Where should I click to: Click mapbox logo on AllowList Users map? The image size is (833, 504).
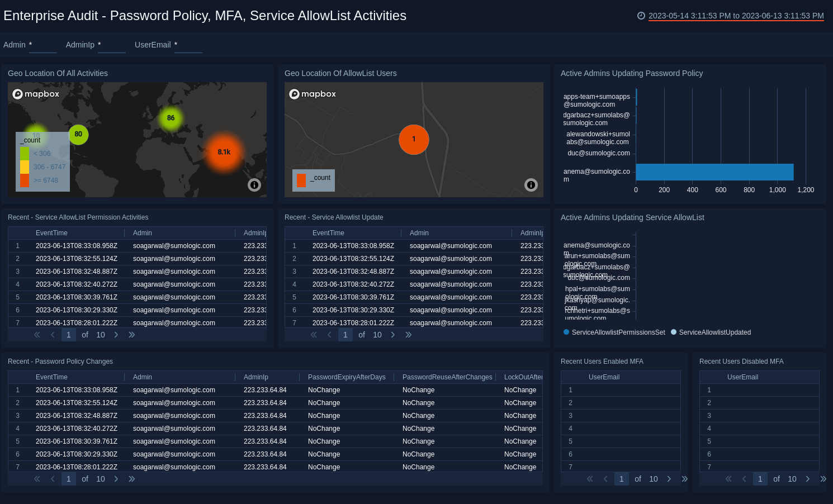point(313,94)
